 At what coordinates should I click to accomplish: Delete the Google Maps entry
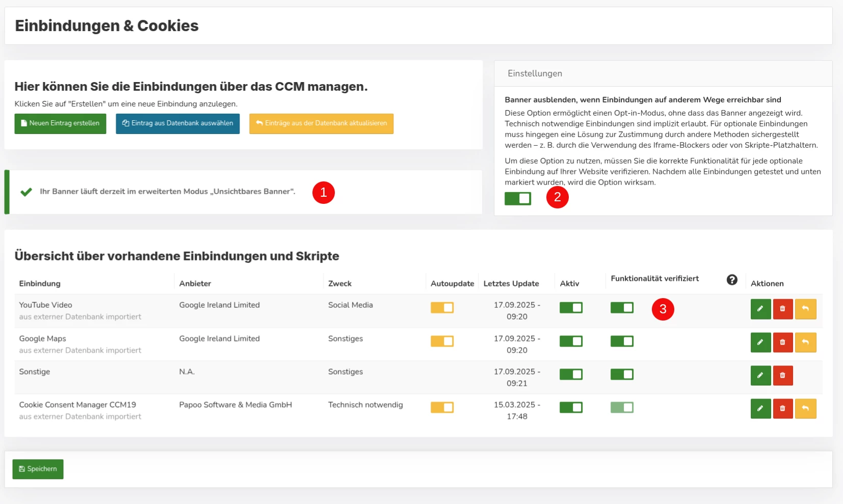[x=783, y=342]
